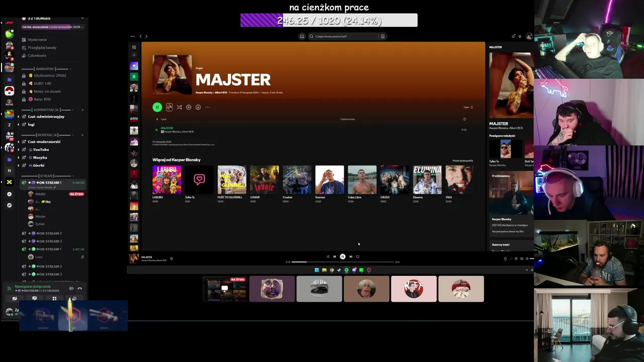Open the logi channel
Image resolution: width=644 pixels, height=362 pixels.
(31, 125)
